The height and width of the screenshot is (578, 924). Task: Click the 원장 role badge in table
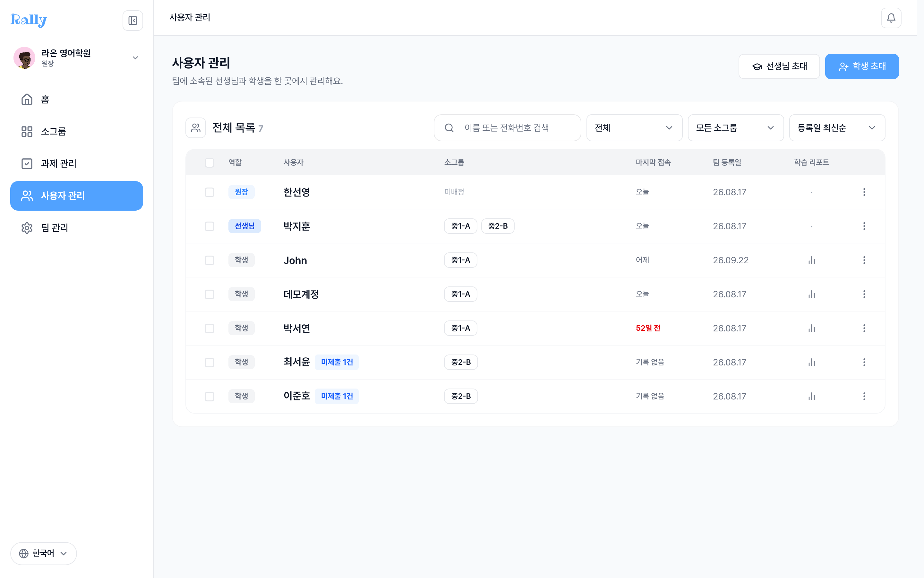click(241, 192)
